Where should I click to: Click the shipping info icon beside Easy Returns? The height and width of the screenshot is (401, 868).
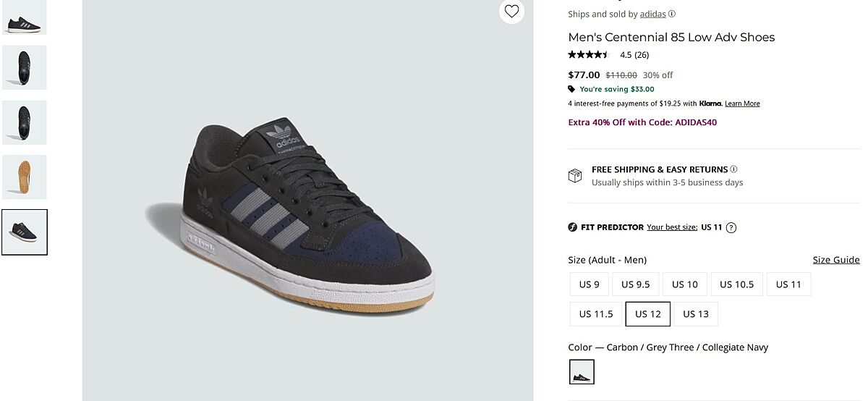pyautogui.click(x=733, y=169)
